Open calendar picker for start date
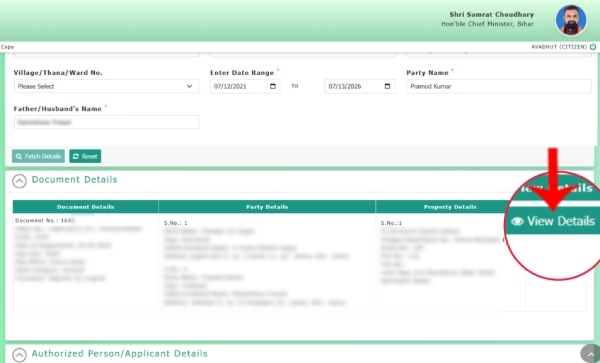600x363 pixels. coord(273,86)
